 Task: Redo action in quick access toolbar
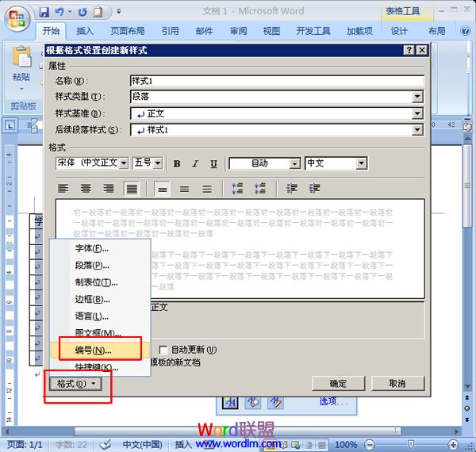[x=82, y=12]
